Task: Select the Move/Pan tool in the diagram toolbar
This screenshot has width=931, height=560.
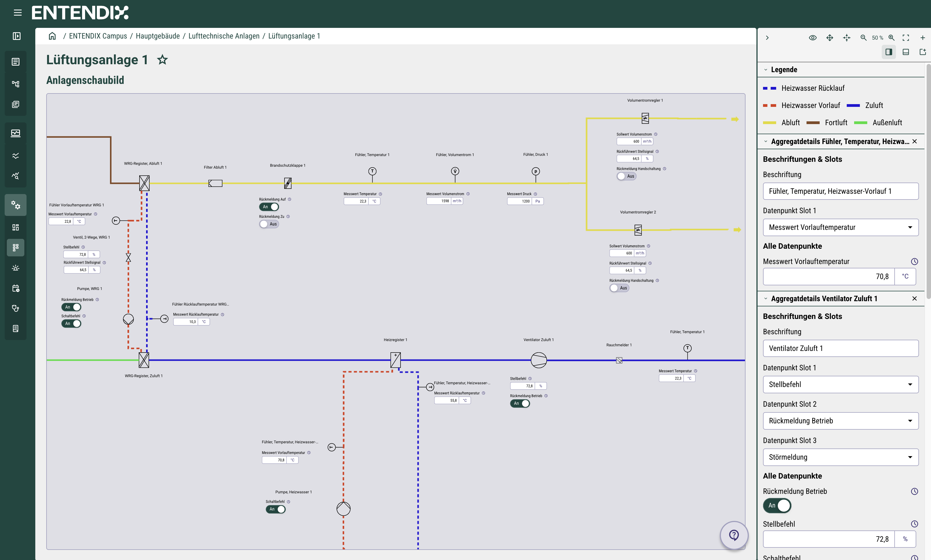Action: pyautogui.click(x=830, y=37)
